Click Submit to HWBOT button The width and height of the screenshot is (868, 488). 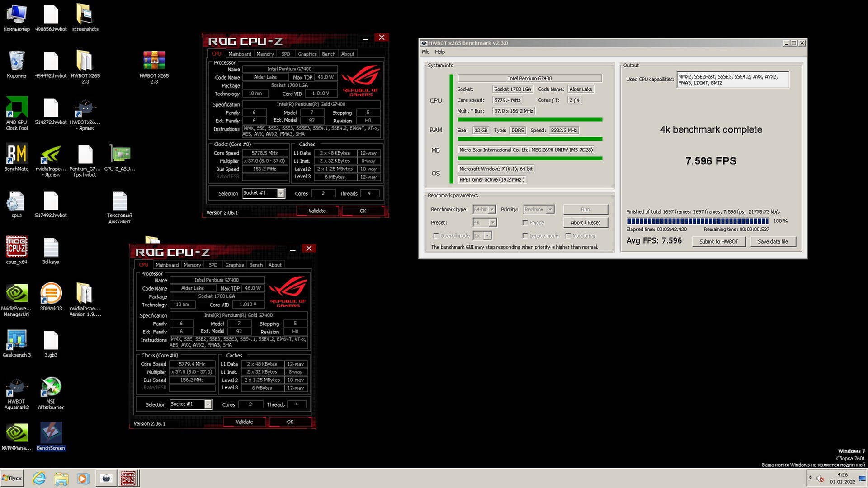click(x=719, y=241)
